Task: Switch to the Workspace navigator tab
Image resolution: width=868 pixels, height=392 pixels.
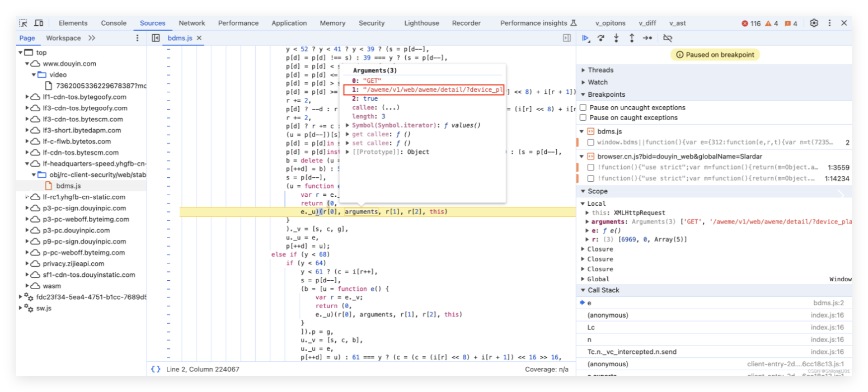Action: 63,38
